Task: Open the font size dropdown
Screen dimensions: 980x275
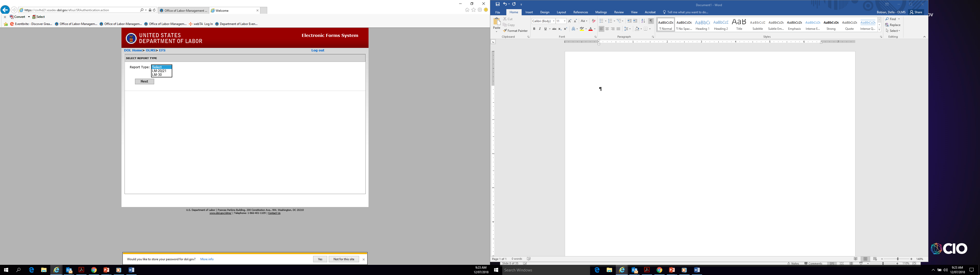Action: point(565,21)
